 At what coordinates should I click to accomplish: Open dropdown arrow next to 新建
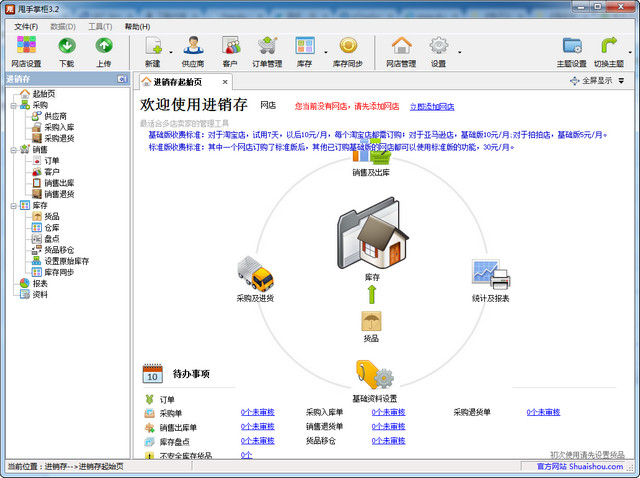171,52
